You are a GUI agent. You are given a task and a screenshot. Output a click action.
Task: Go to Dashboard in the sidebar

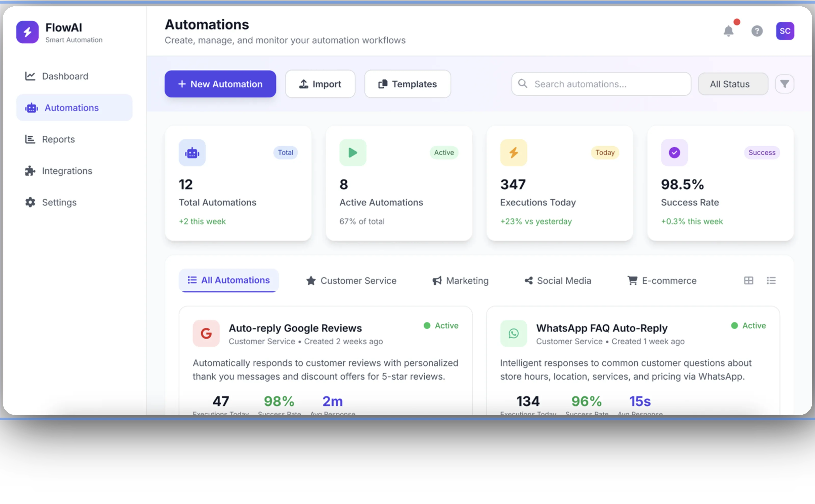click(x=74, y=76)
